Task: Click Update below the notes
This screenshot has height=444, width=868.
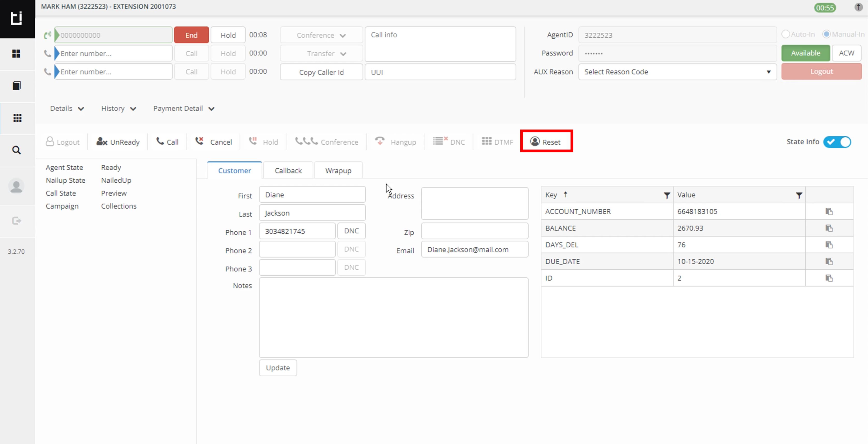Action: coord(278,368)
